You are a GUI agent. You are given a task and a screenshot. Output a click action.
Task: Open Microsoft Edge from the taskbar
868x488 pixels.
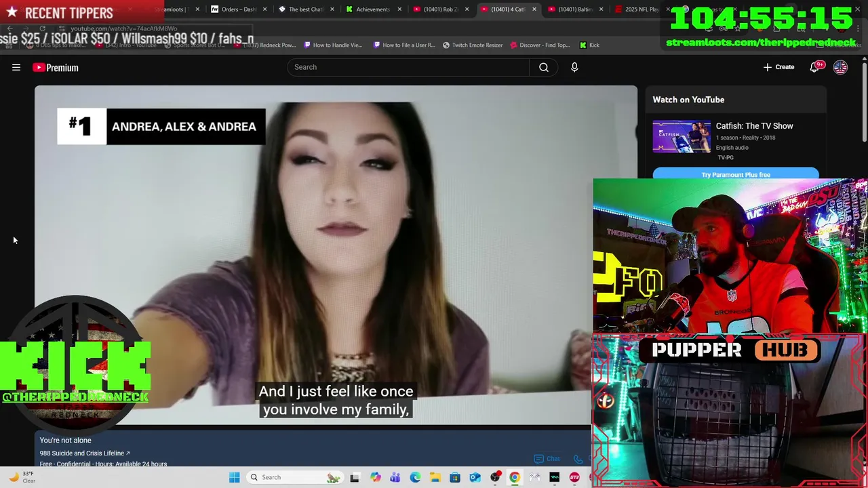(x=415, y=477)
